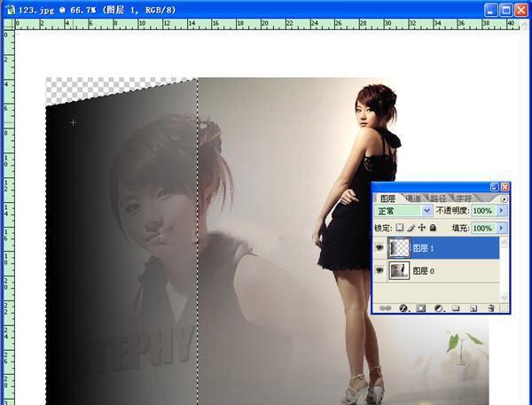Open the layer style (fx) button

(403, 308)
